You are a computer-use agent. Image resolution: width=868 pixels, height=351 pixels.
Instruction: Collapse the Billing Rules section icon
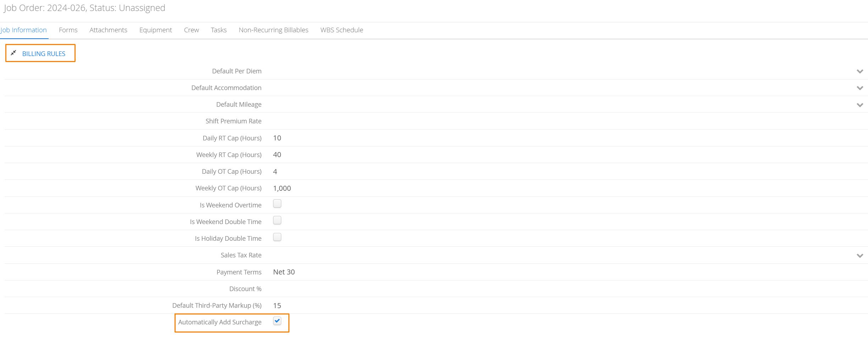[13, 53]
